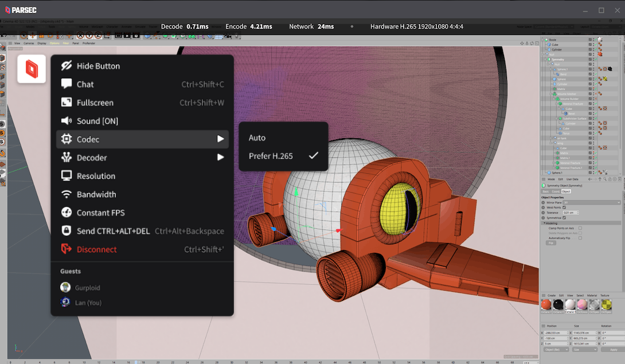Viewport: 625px width, 364px height.
Task: Open Chat from the Parsec menu
Action: 85,84
